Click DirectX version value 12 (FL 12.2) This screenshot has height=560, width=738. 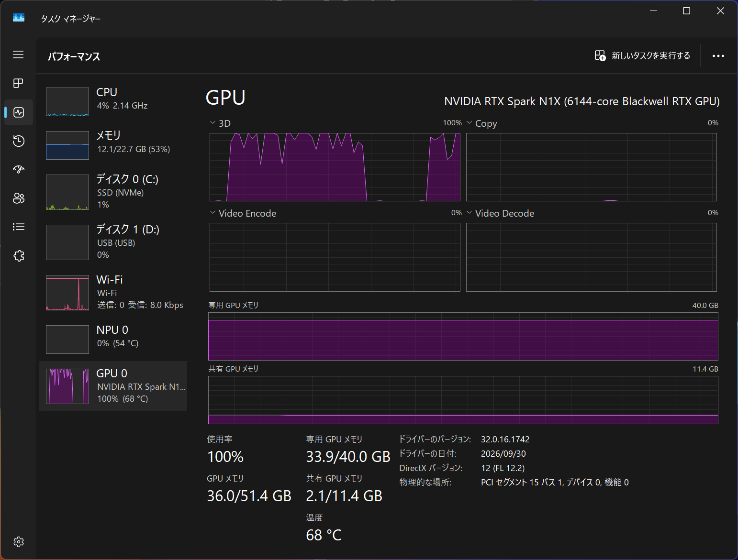[503, 468]
